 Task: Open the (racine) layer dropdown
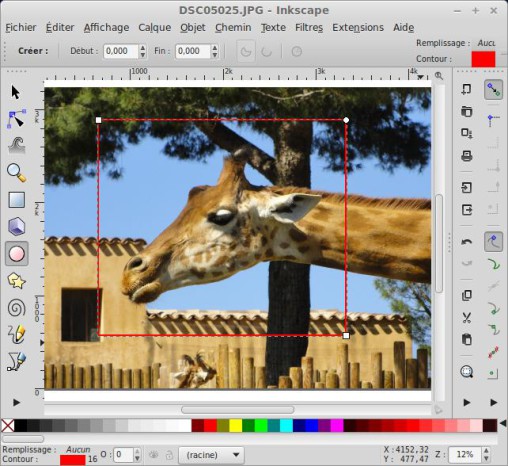211,455
